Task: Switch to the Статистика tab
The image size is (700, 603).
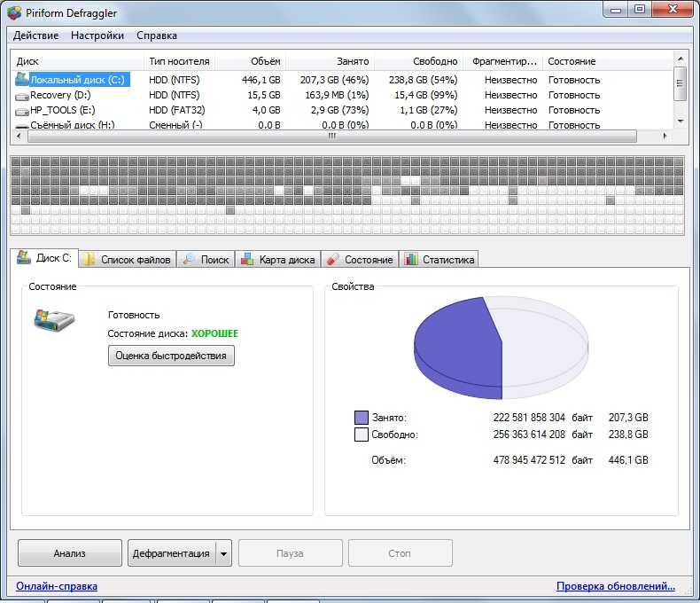Action: pos(439,260)
